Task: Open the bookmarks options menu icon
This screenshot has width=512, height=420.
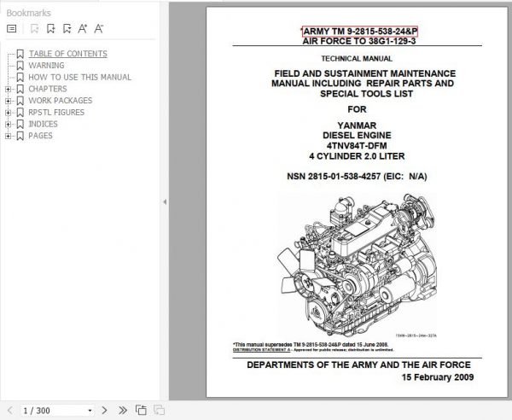Action: click(11, 29)
